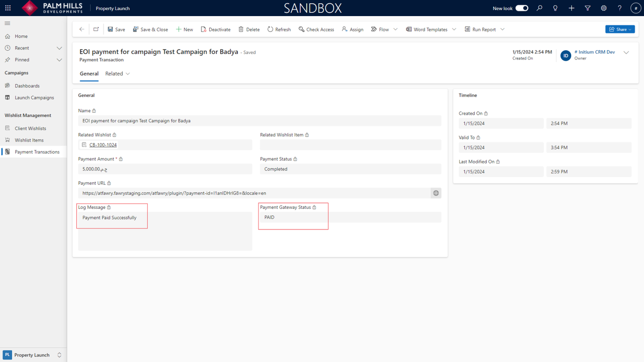This screenshot has width=644, height=362.
Task: Click the Save button
Action: pos(116,29)
